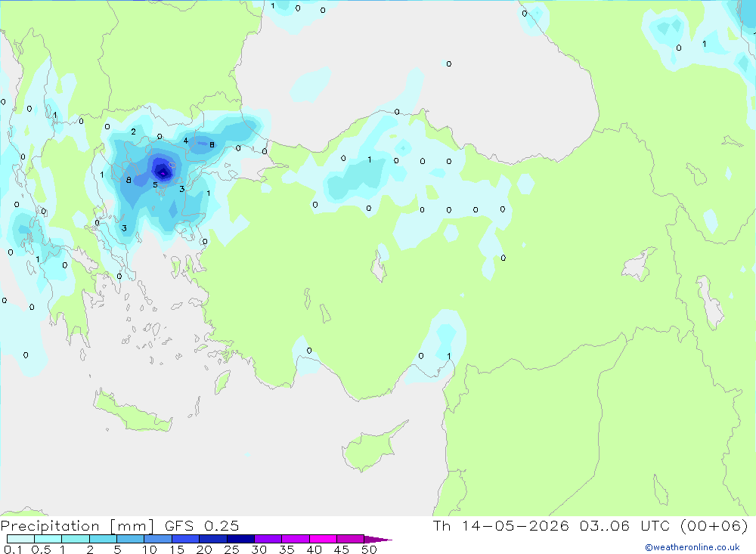Click the "20" legend scale label
The height and width of the screenshot is (554, 756).
(204, 549)
